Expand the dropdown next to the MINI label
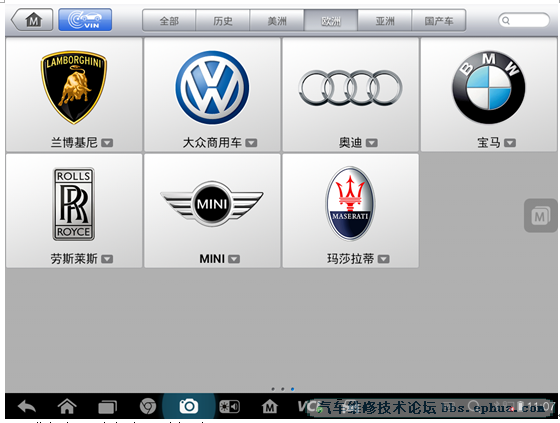Image resolution: width=560 pixels, height=423 pixels. pyautogui.click(x=234, y=259)
